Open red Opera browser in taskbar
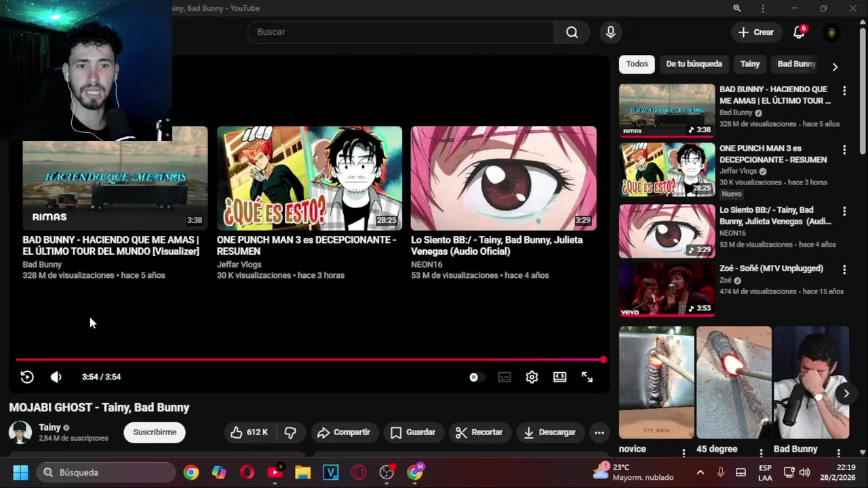868x488 pixels. click(x=247, y=472)
